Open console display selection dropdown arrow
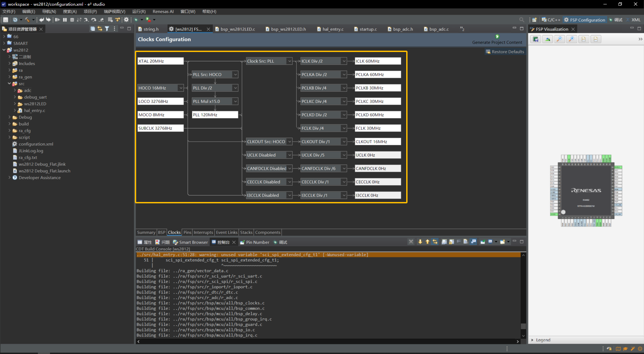The height and width of the screenshot is (354, 644). click(496, 242)
